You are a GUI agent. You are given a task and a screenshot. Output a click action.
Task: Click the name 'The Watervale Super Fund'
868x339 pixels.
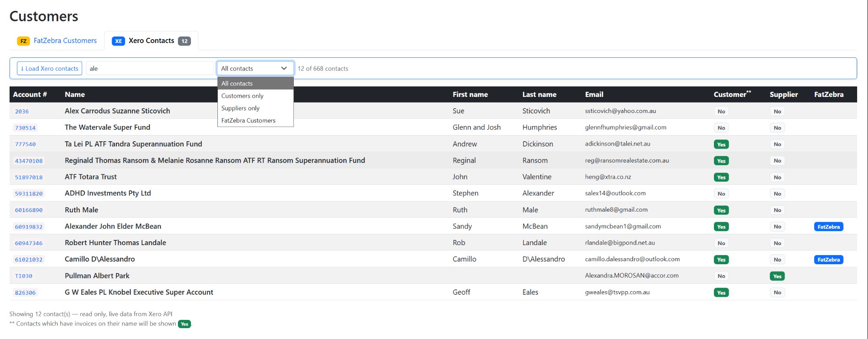[107, 127]
